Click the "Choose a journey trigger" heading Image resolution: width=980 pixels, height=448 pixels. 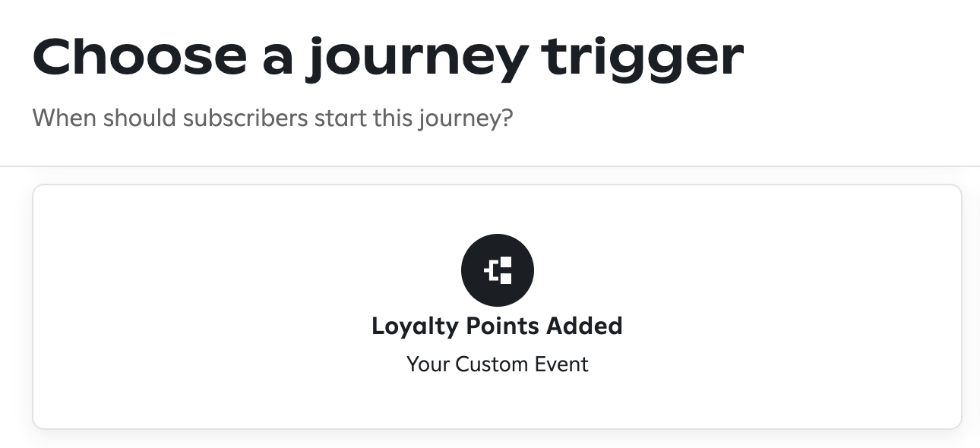click(x=388, y=56)
